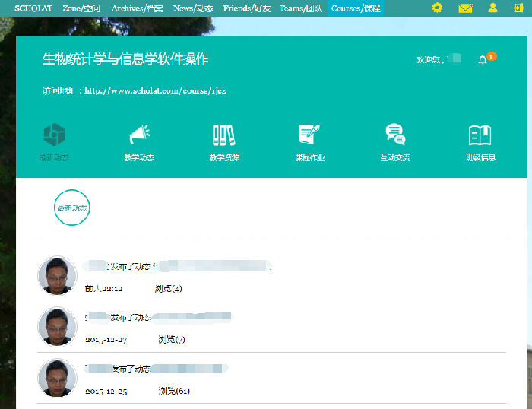The height and width of the screenshot is (409, 532).
Task: Click the SCHOLAT logo link
Action: tap(33, 8)
